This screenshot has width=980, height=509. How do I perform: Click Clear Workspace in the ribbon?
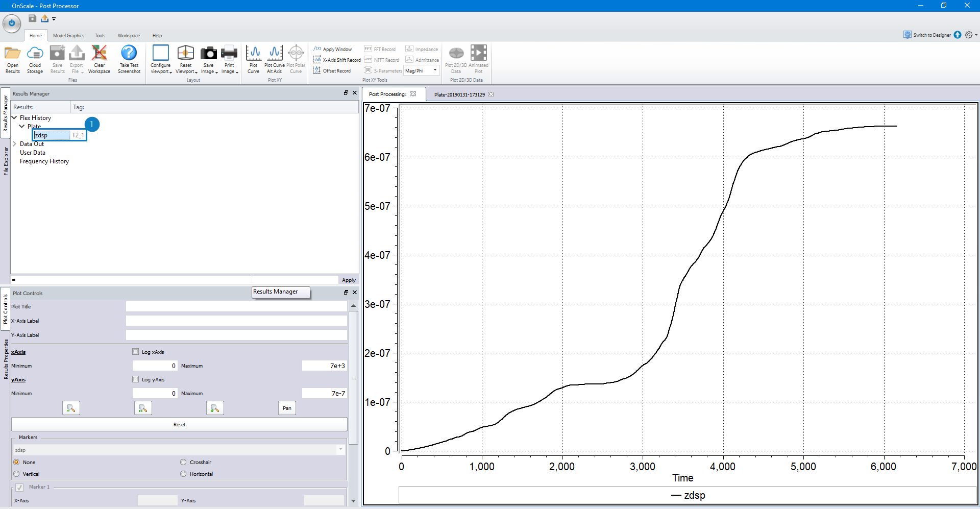(99, 60)
